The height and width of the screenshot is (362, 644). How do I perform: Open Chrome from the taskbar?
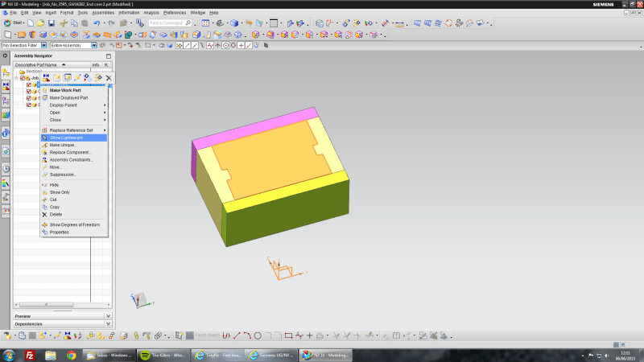(x=72, y=355)
